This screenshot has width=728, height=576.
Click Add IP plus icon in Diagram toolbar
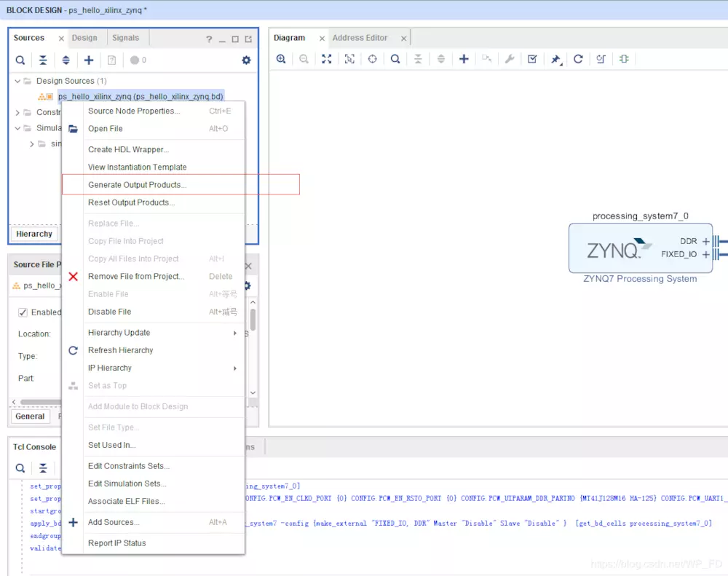pyautogui.click(x=464, y=59)
